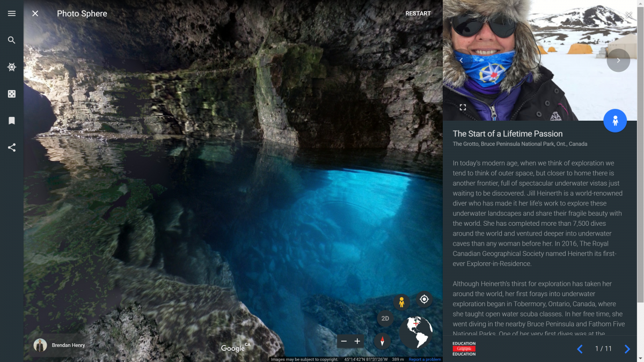The image size is (644, 362).
Task: Click the My Location crosshair icon
Action: point(424,299)
